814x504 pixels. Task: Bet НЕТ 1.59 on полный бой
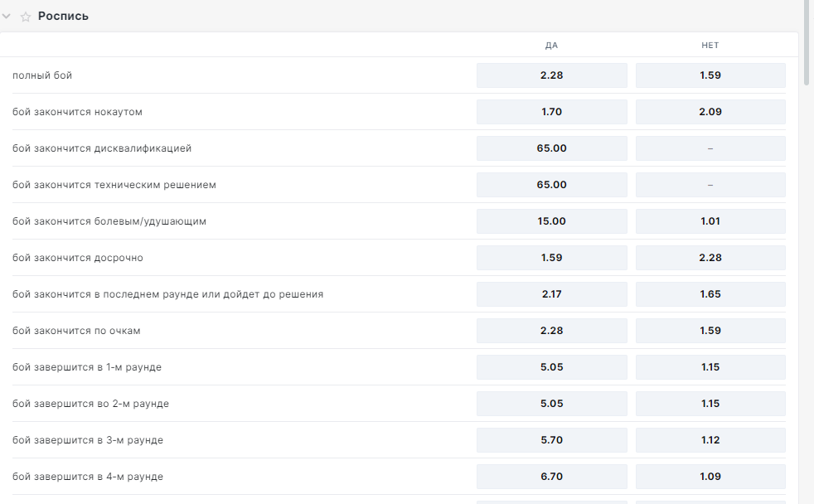710,75
